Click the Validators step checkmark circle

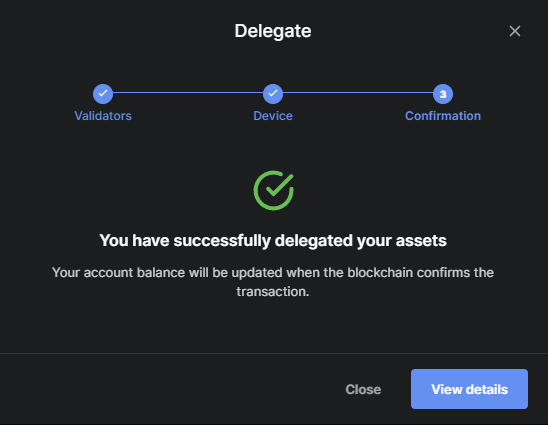tap(103, 94)
